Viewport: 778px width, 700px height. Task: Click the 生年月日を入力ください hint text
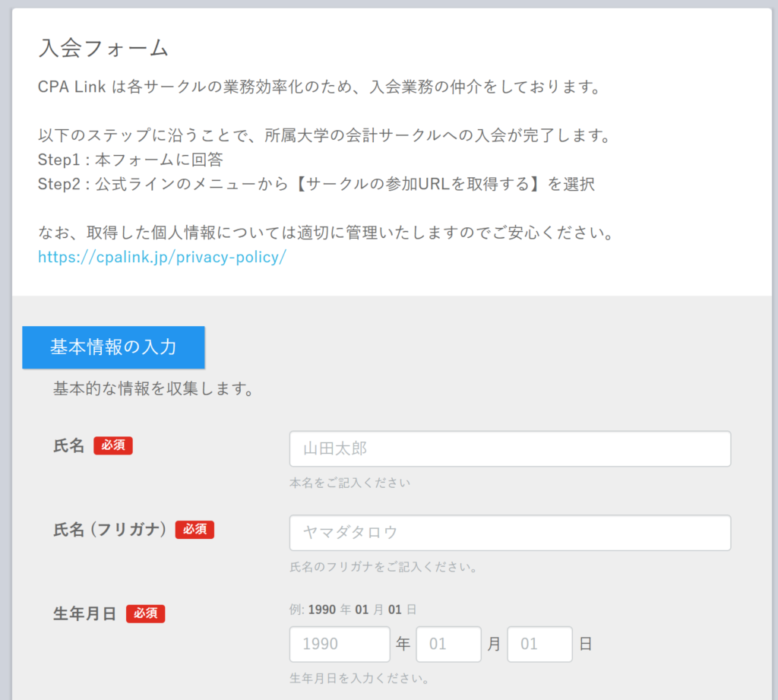(x=360, y=678)
